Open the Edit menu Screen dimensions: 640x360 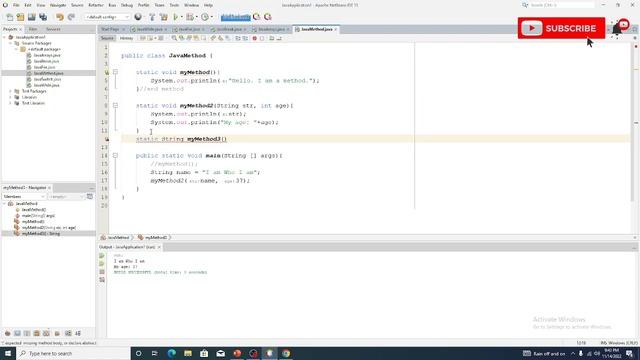click(x=28, y=5)
